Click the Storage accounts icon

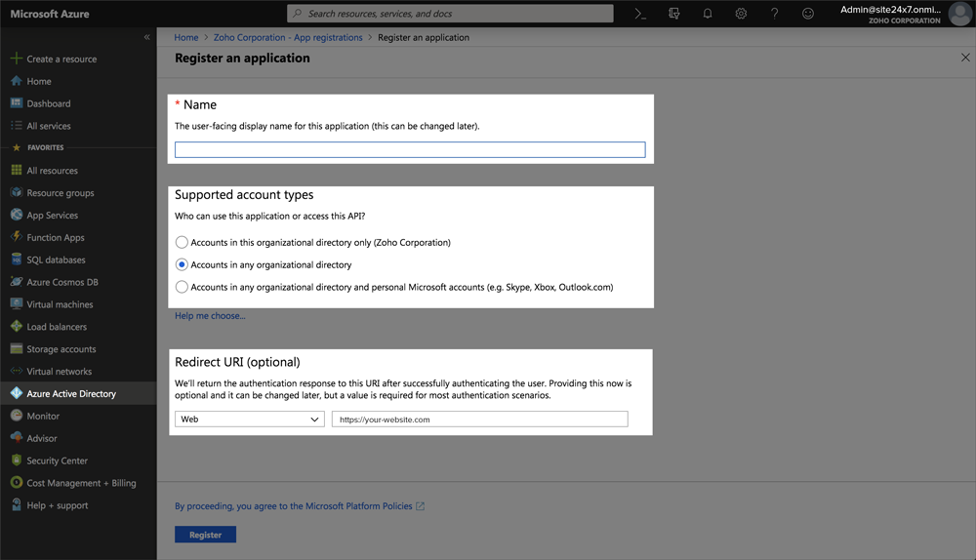tap(17, 348)
